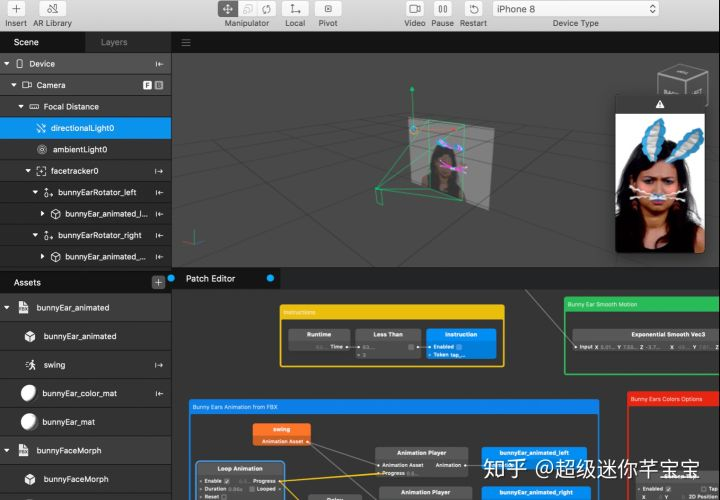Select the directionalLight0 scene object
The height and width of the screenshot is (500, 720).
85,128
